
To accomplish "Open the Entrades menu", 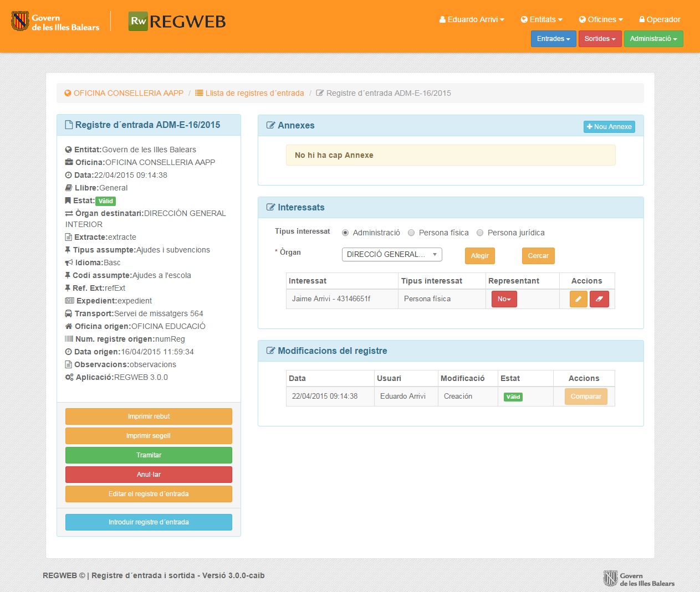I will [553, 39].
